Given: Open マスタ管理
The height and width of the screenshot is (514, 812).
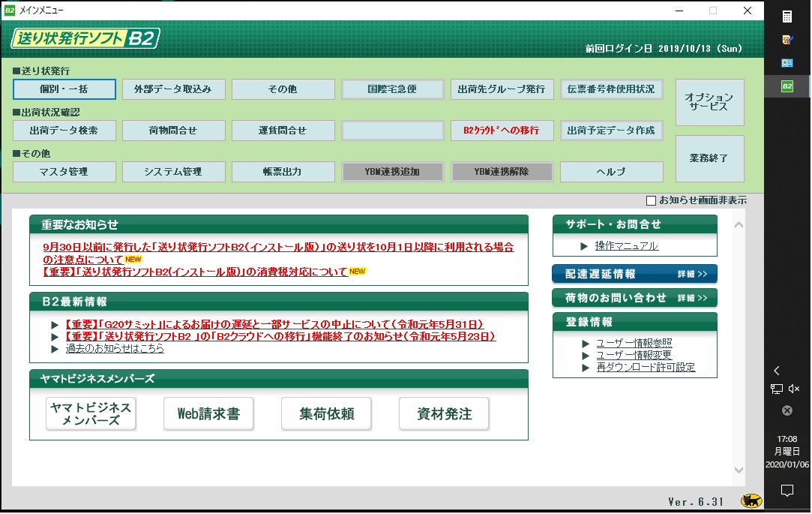Looking at the screenshot, I should (64, 172).
